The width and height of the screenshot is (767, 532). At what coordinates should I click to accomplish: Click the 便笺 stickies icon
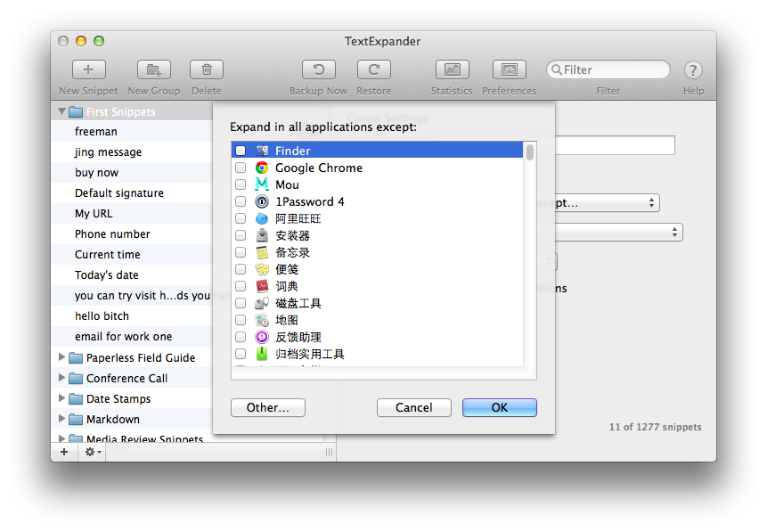click(x=262, y=269)
